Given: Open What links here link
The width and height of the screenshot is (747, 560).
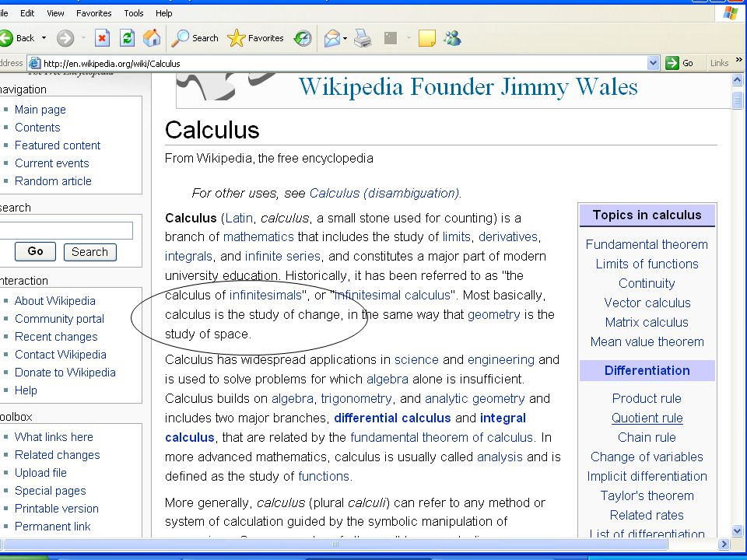Looking at the screenshot, I should pyautogui.click(x=54, y=437).
